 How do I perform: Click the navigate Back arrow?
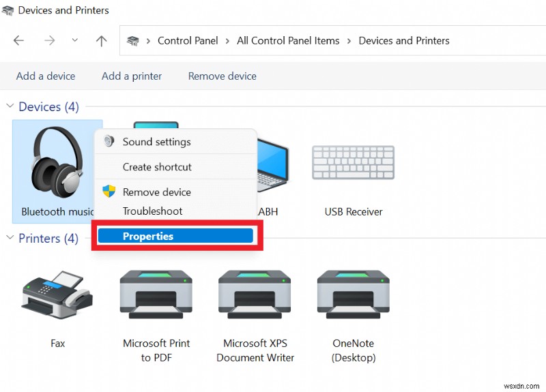tap(19, 41)
